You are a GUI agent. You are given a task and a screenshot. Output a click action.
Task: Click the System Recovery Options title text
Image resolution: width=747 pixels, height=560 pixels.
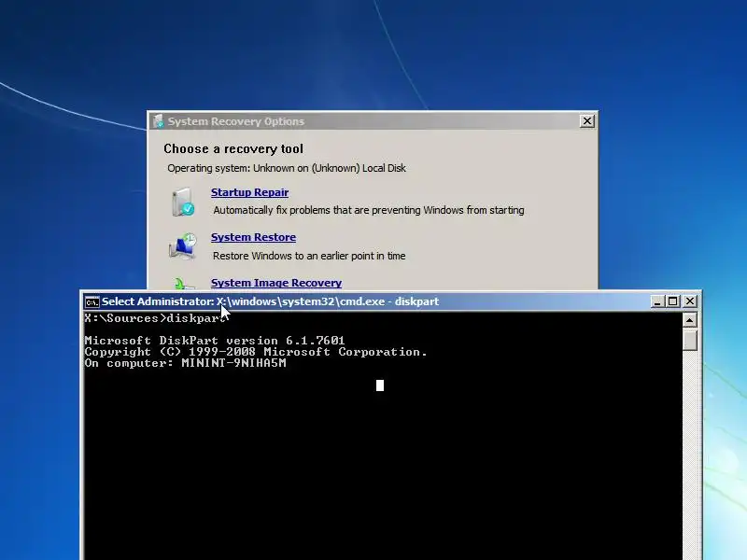[x=236, y=121]
